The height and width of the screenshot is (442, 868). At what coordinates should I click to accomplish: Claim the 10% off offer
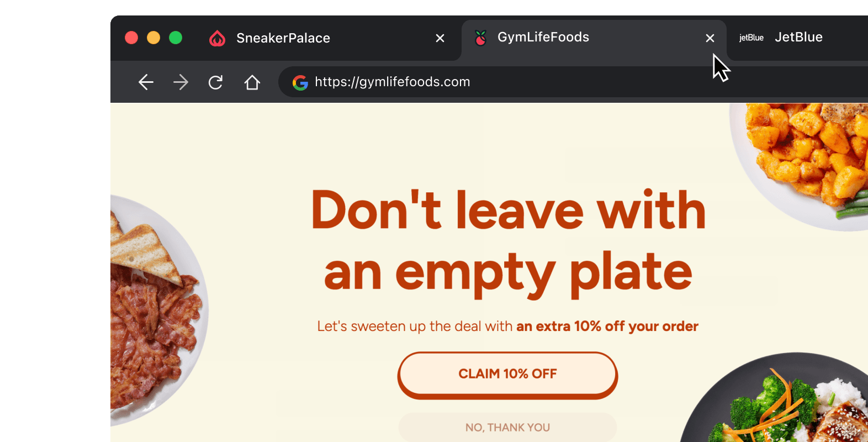(507, 374)
